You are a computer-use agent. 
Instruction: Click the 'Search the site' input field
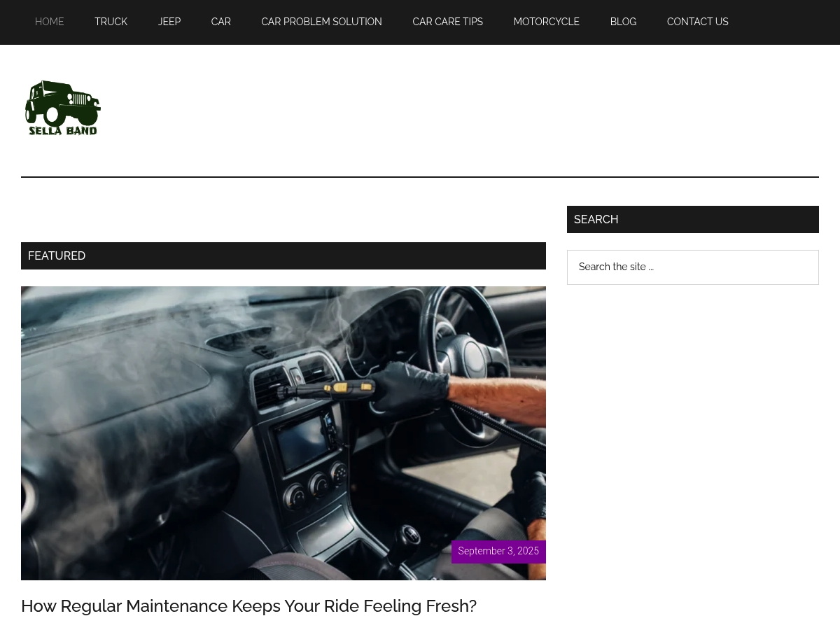693,267
